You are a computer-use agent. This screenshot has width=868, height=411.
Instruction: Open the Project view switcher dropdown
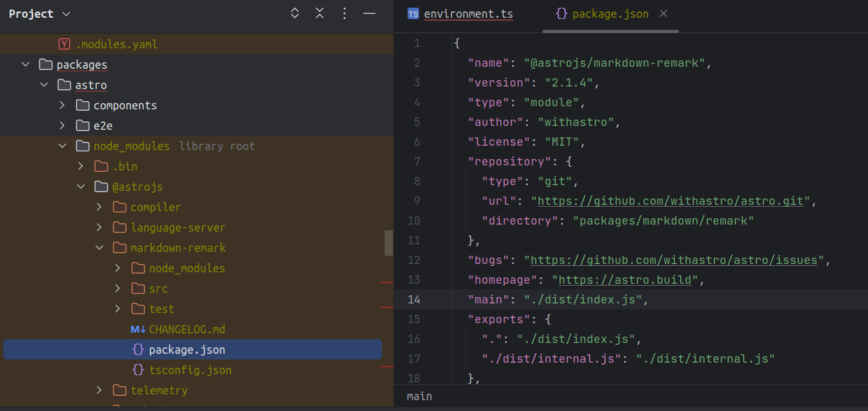coord(39,13)
